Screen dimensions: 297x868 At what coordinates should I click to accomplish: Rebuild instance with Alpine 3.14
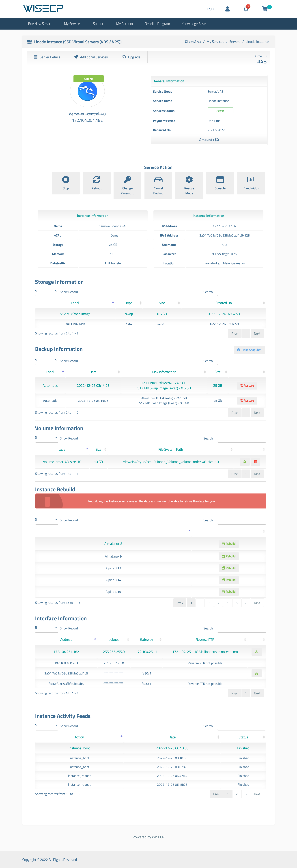click(x=229, y=580)
